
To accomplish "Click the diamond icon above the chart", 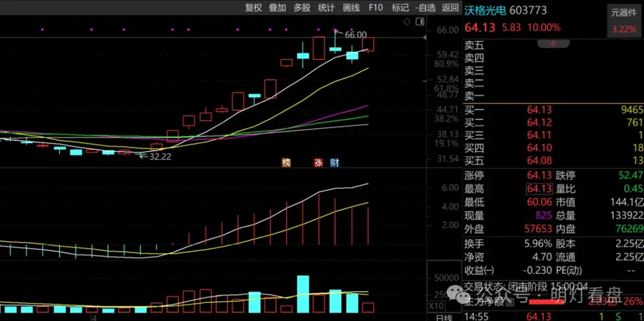I will click(x=406, y=21).
